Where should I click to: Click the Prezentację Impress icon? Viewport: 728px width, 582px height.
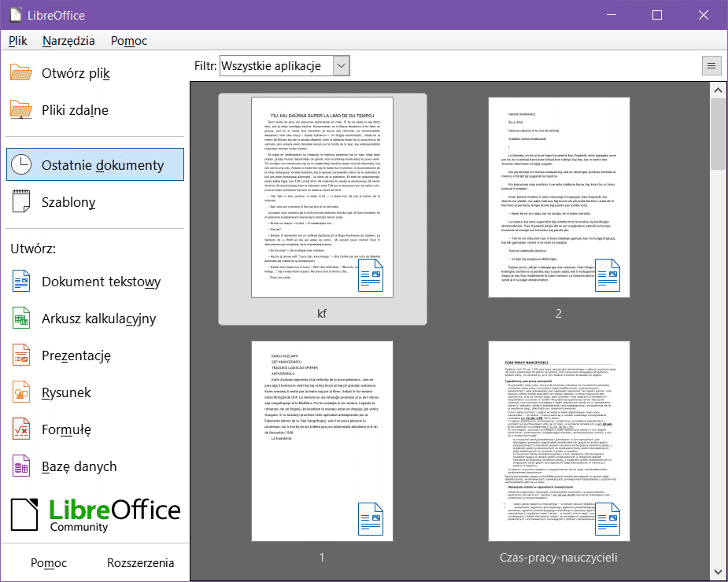[21, 355]
